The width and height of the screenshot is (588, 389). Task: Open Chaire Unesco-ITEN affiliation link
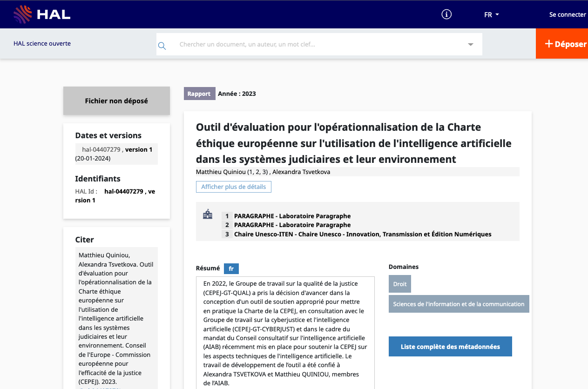tap(362, 234)
